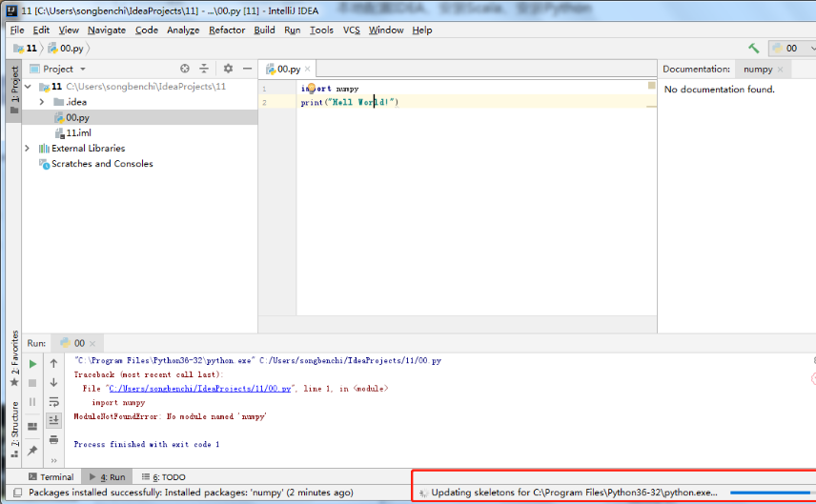This screenshot has width=816, height=504.
Task: Click the Pause output icon
Action: coord(32,402)
